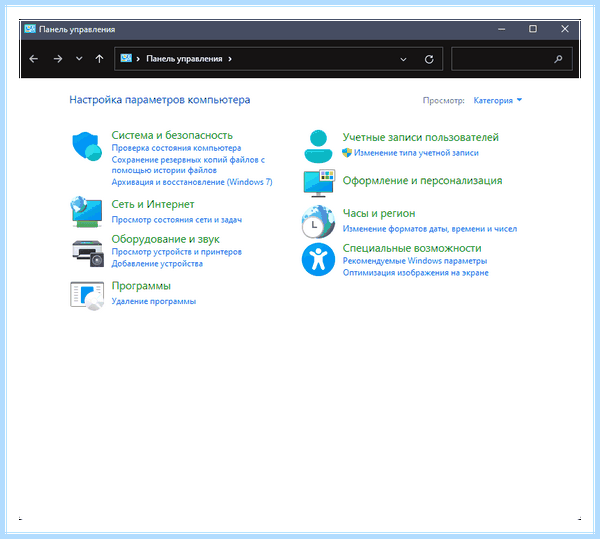Screen dimensions: 600x539
Task: Open Архивация и восстановление (Windows 7)
Action: tap(192, 182)
